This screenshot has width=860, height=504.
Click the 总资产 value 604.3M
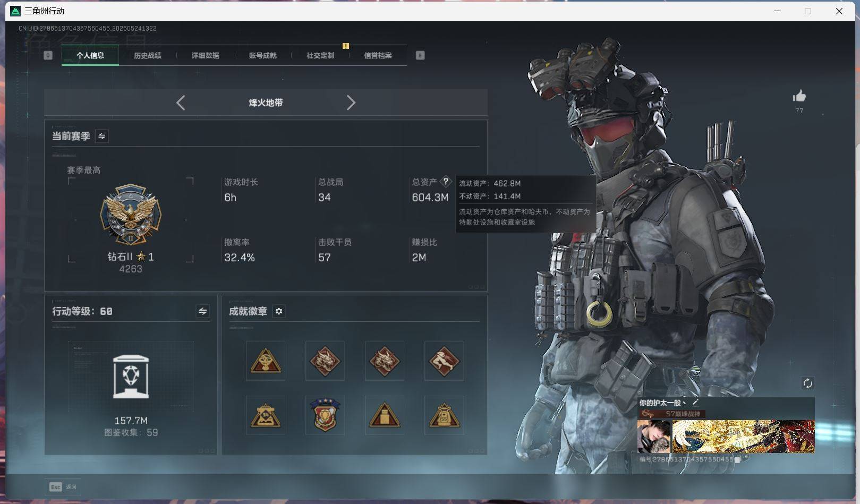[430, 198]
